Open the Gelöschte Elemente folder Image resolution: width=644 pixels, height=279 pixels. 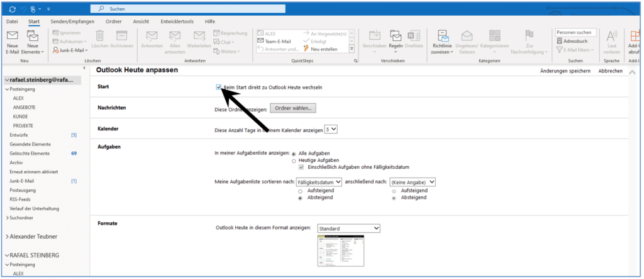30,154
